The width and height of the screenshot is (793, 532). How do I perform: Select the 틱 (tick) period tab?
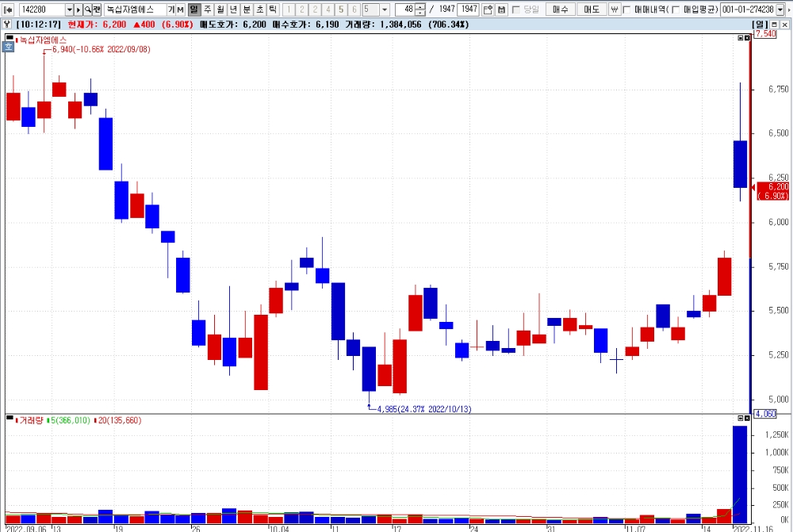(273, 9)
